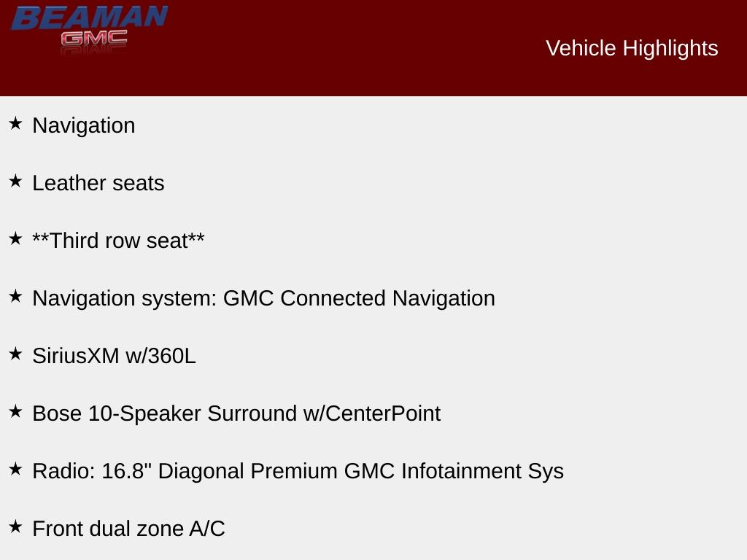Click the dark red header banner
Viewport: 747px width, 560px height.
coord(365,73)
